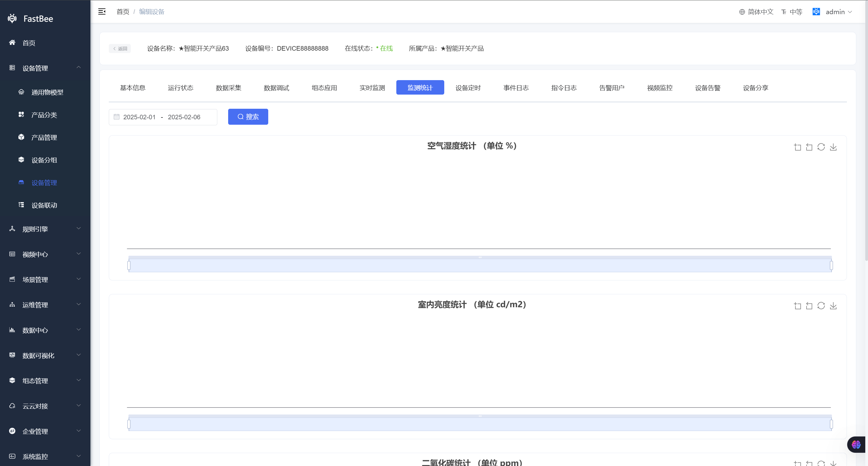Download 空气湿度统计 chart image
This screenshot has height=466, width=868.
click(x=833, y=147)
